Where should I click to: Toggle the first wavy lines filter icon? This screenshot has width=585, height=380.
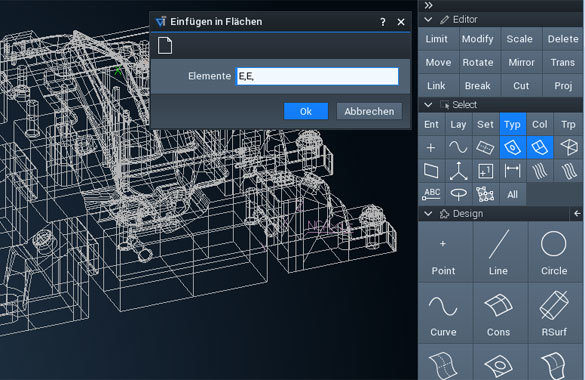[540, 171]
